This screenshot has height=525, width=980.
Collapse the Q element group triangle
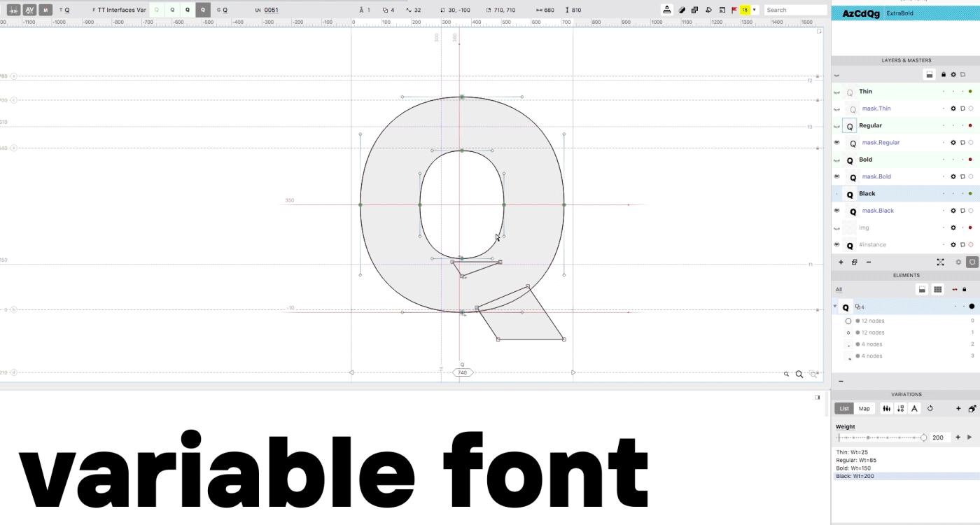point(835,307)
